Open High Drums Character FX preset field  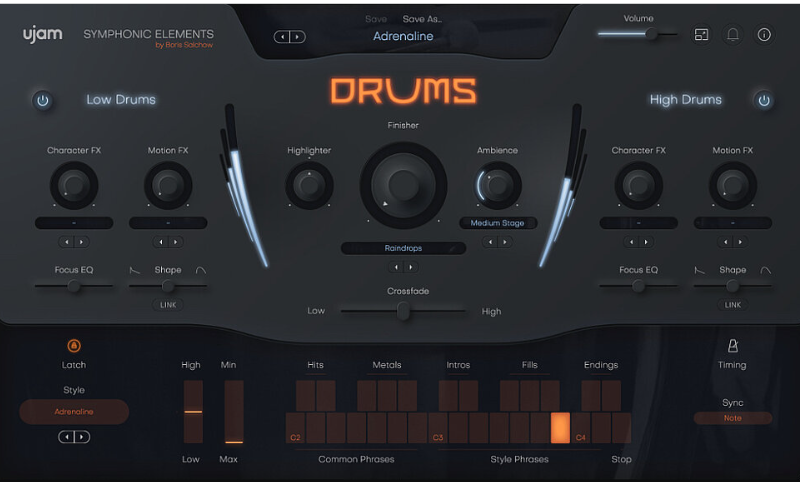click(x=638, y=223)
